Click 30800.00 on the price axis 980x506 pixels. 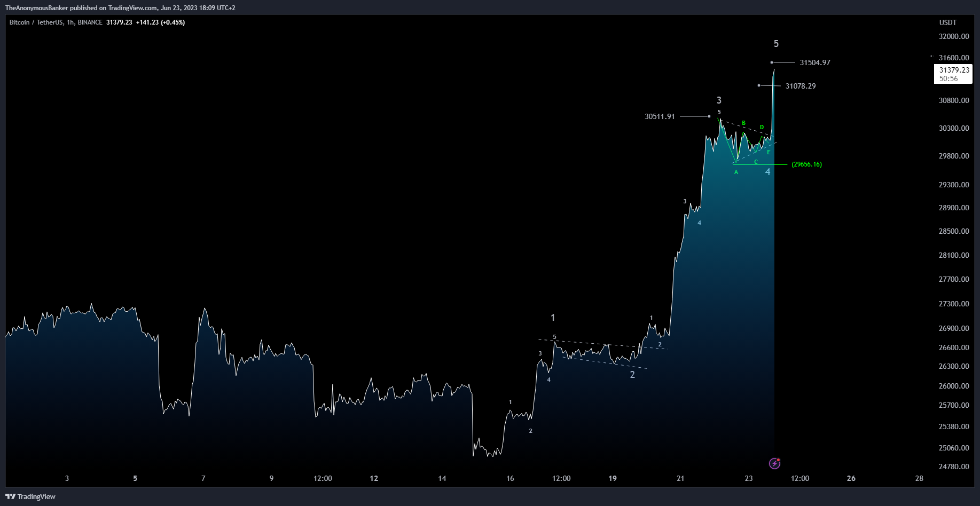[x=953, y=100]
